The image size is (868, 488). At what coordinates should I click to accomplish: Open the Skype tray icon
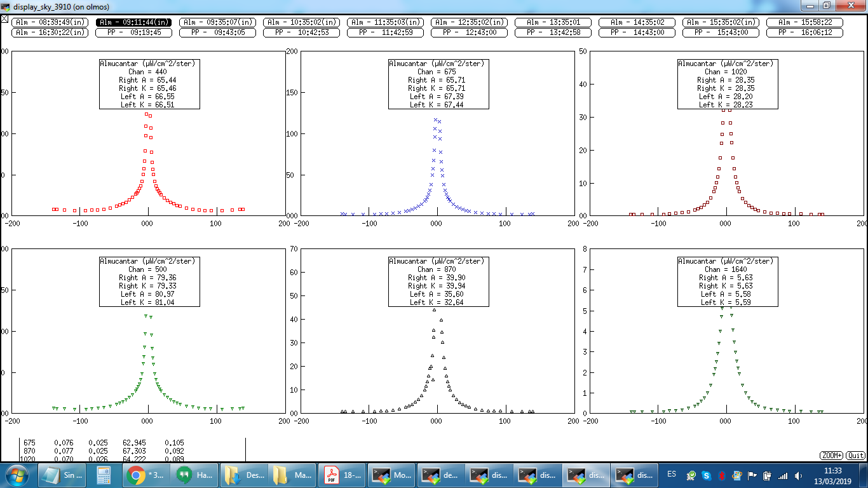pyautogui.click(x=707, y=475)
